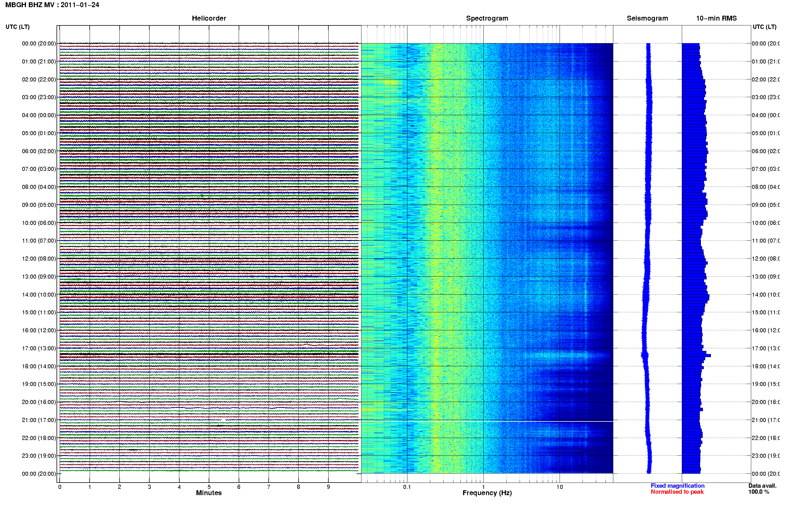Click the left '11:00 (07:00)' time label
Image resolution: width=812 pixels, height=508 pixels.
pos(39,241)
